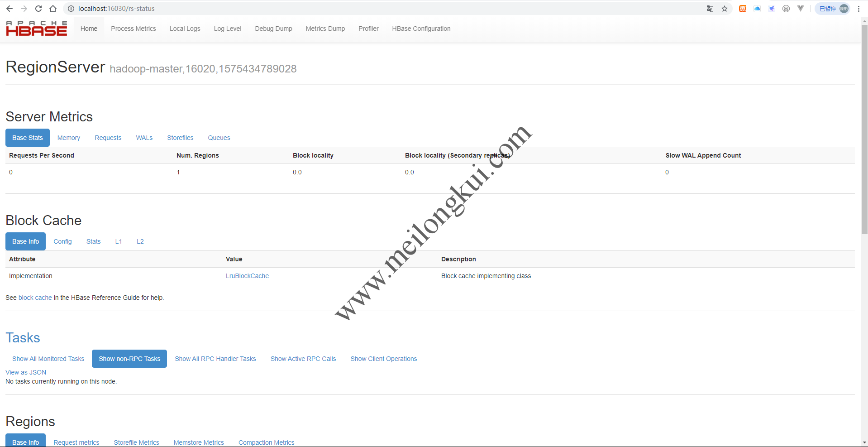Screen dimensions: 868x447
Task: Focus the address bar URL field
Action: (x=385, y=9)
